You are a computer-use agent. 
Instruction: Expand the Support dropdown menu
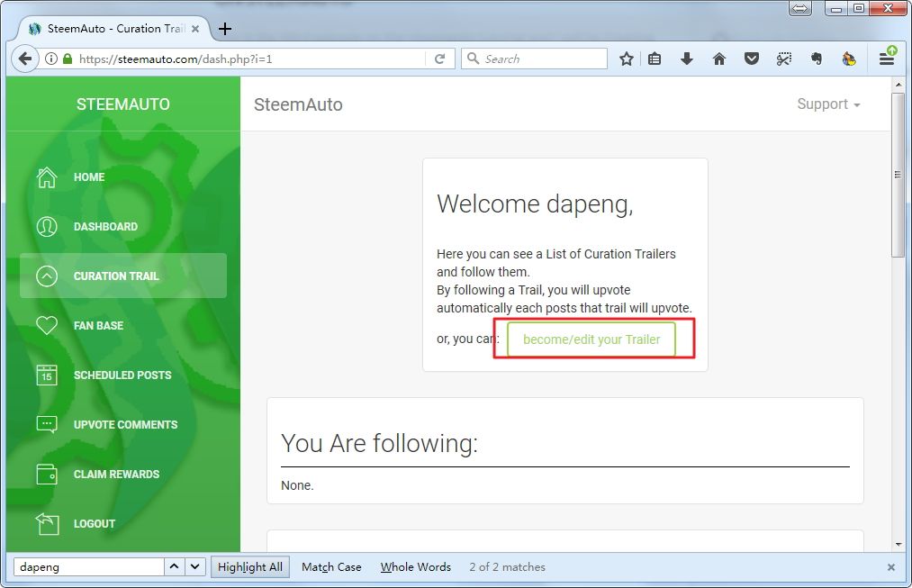click(828, 104)
